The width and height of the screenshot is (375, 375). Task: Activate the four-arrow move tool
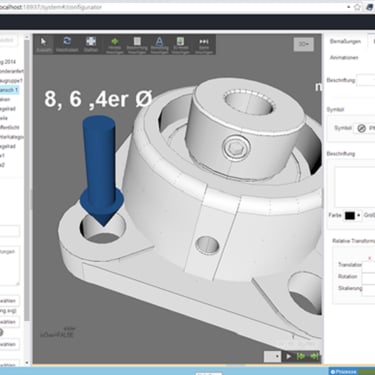tap(91, 44)
